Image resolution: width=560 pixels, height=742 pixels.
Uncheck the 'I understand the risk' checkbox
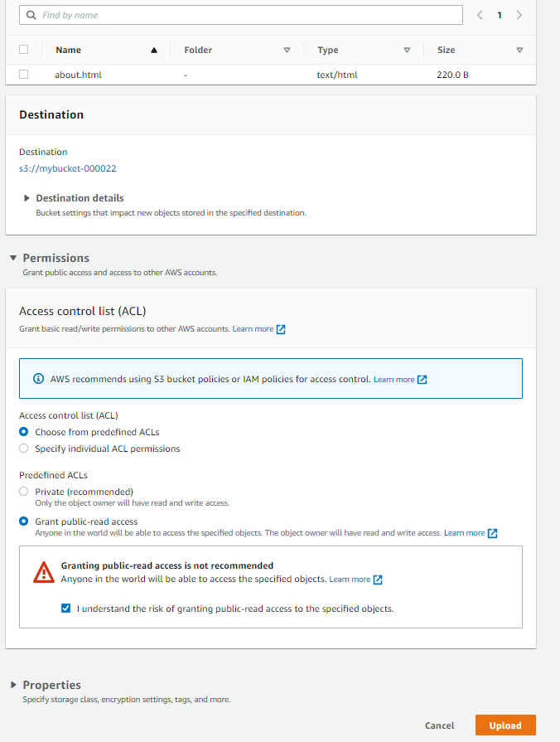[x=65, y=609]
